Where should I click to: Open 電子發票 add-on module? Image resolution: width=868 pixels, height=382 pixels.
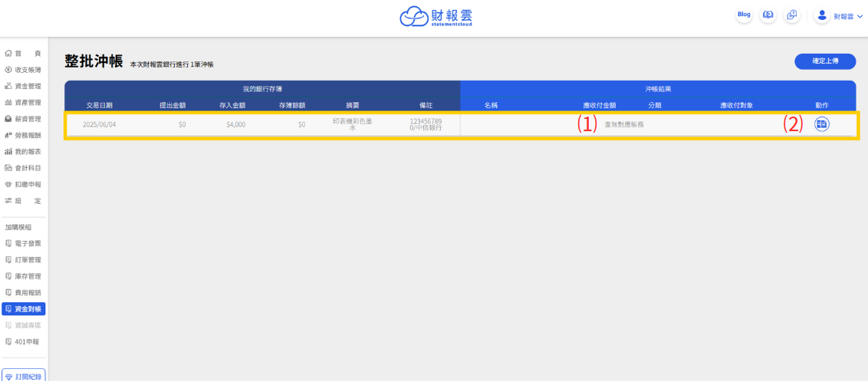[x=23, y=243]
